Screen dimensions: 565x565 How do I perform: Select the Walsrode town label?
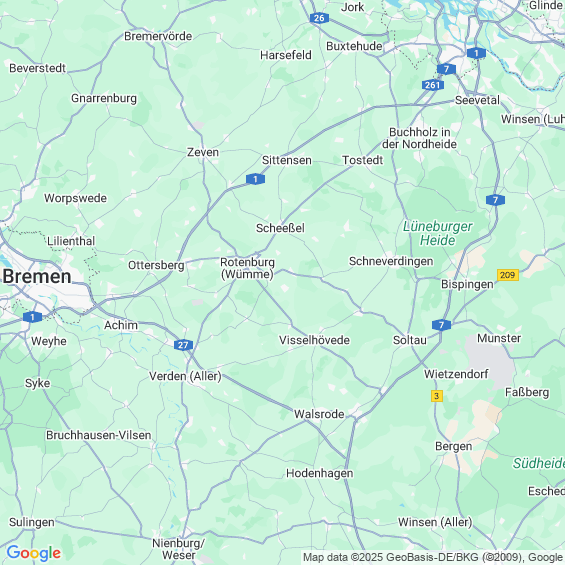319,414
